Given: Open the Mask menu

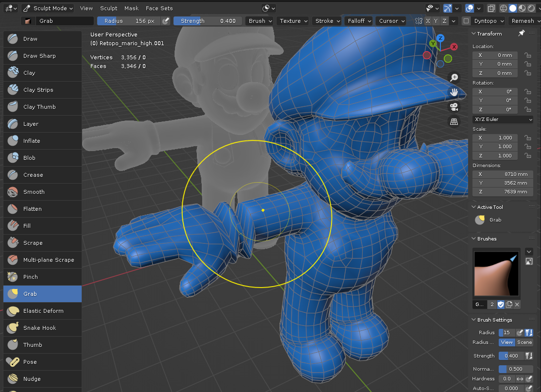Looking at the screenshot, I should 131,8.
